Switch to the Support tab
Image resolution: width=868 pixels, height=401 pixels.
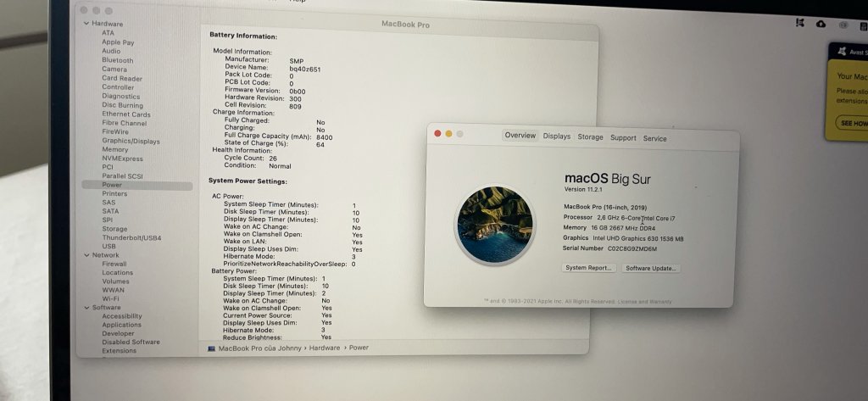tap(623, 138)
